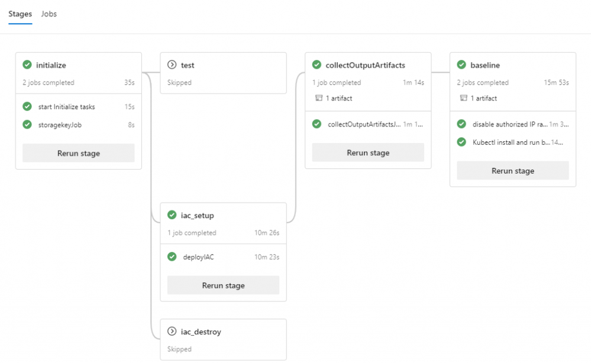The image size is (591, 364).
Task: Open the disable authorized IP range job
Action: [x=510, y=124]
